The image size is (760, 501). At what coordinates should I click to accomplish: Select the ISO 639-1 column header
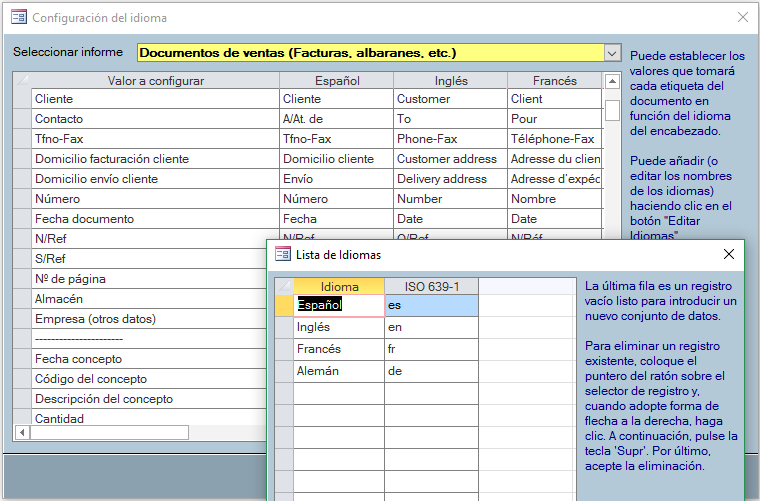pos(431,286)
